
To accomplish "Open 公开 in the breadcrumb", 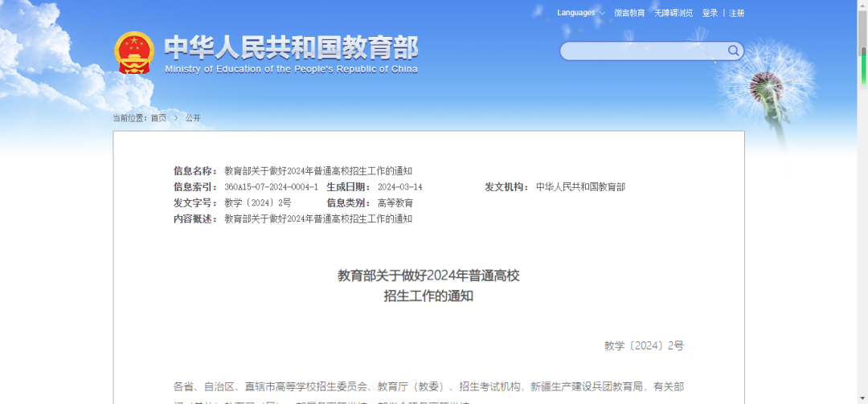I will 193,118.
